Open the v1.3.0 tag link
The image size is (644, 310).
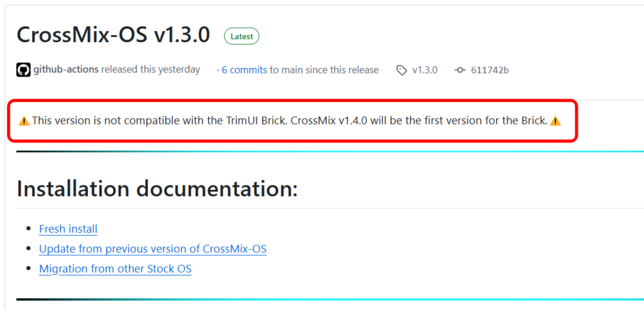click(425, 70)
